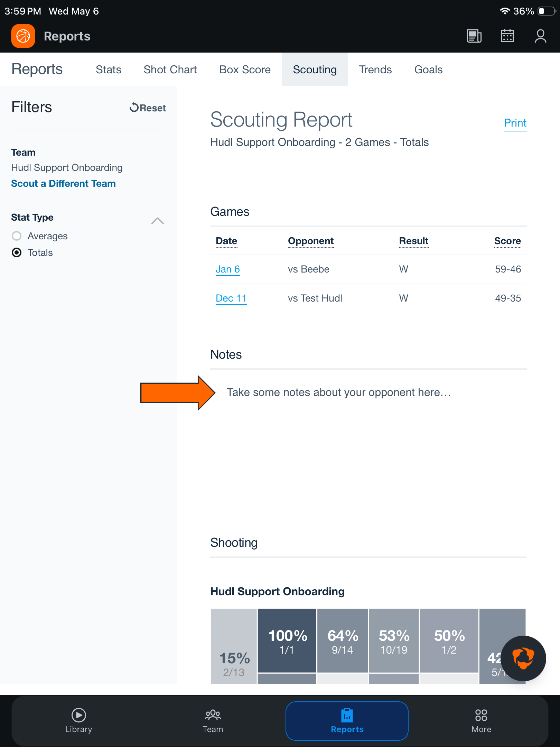Image resolution: width=560 pixels, height=747 pixels.
Task: Switch to the Box Score tab
Action: tap(245, 70)
